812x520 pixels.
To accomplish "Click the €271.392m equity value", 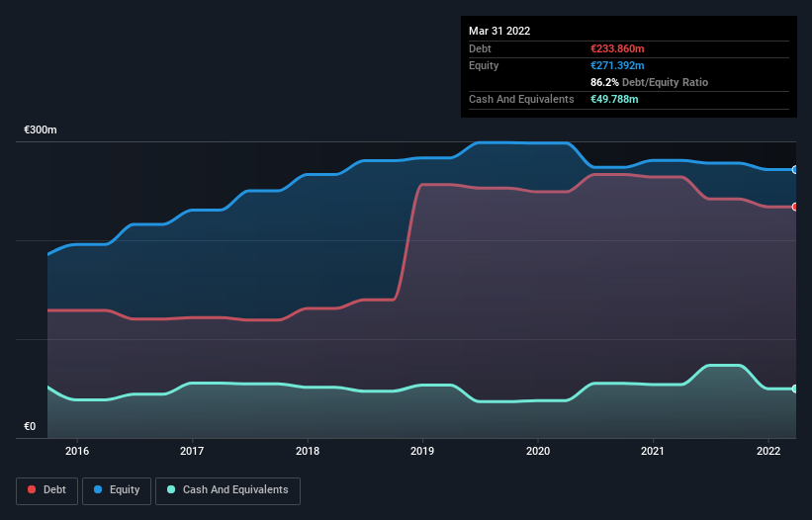I will pyautogui.click(x=617, y=65).
